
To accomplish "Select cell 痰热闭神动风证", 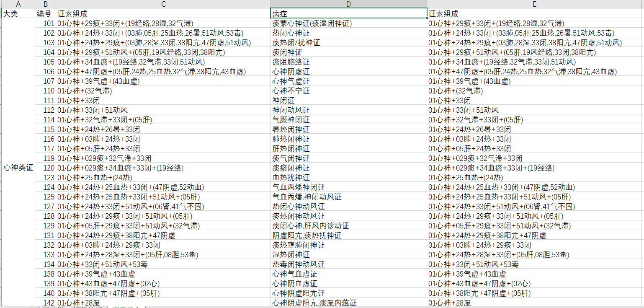I will [x=349, y=216].
